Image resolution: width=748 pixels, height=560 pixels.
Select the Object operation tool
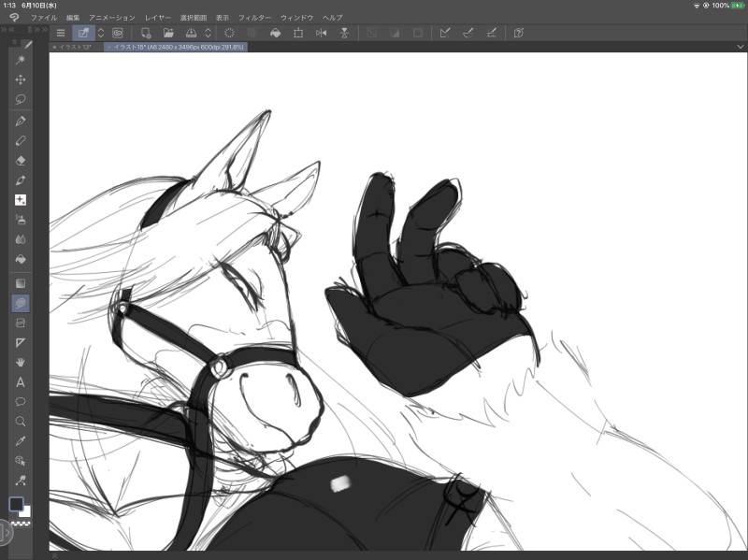(x=21, y=461)
